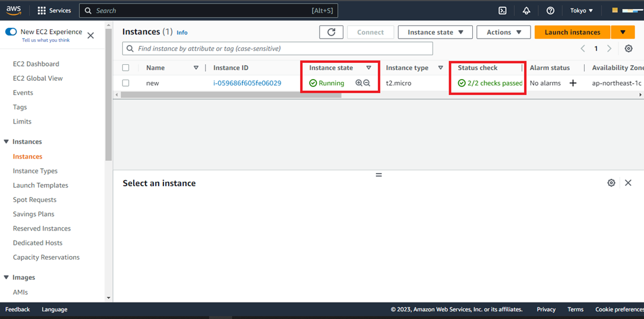
Task: Open Spot Requests page
Action: tap(34, 200)
